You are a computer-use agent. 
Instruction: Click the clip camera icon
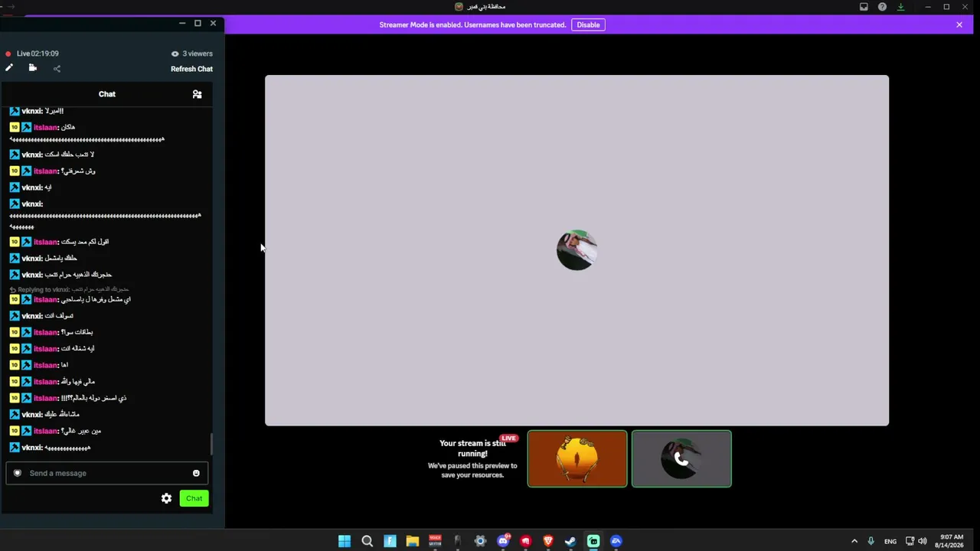click(33, 68)
